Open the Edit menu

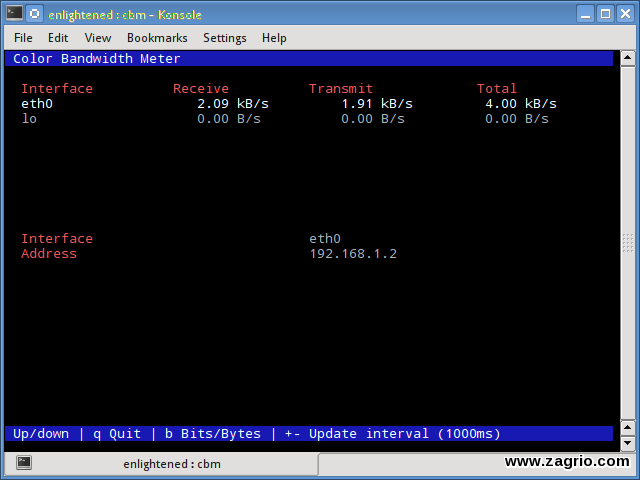coord(58,38)
